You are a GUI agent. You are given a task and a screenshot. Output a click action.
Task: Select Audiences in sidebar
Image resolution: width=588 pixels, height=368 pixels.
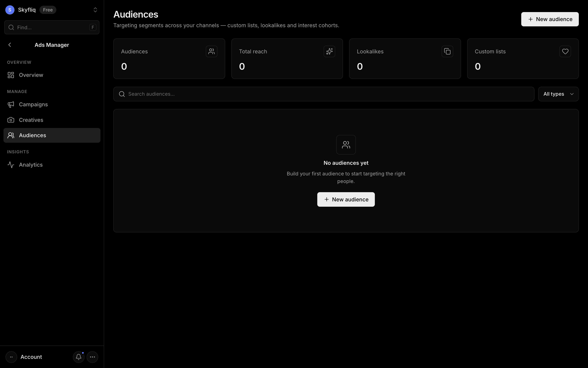(x=52, y=135)
